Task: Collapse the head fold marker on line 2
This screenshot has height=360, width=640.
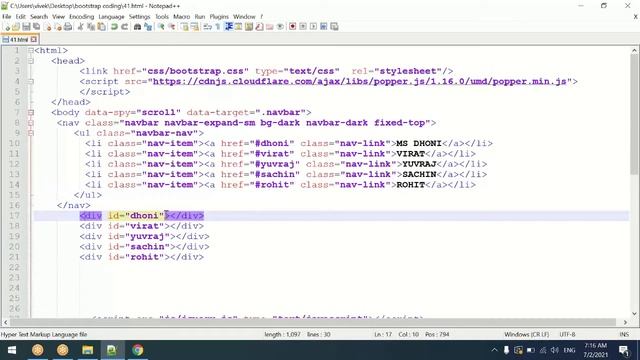Action: (x=31, y=61)
